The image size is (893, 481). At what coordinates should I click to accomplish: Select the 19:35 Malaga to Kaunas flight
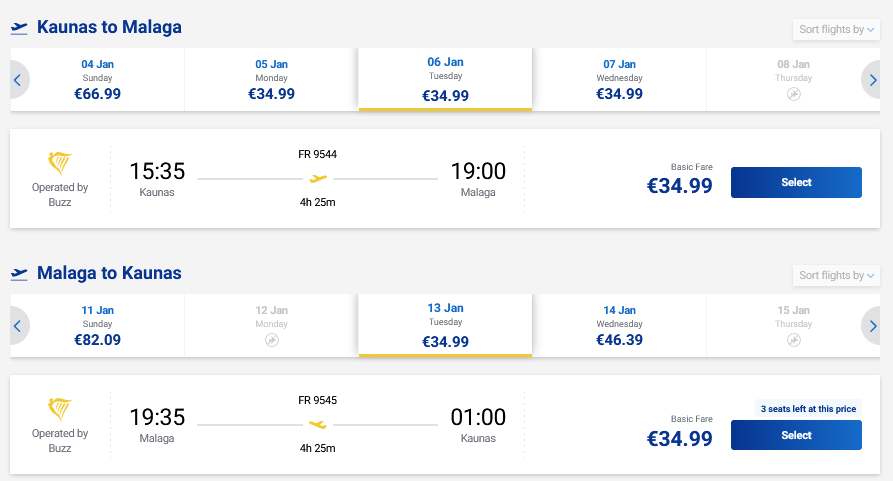click(796, 435)
